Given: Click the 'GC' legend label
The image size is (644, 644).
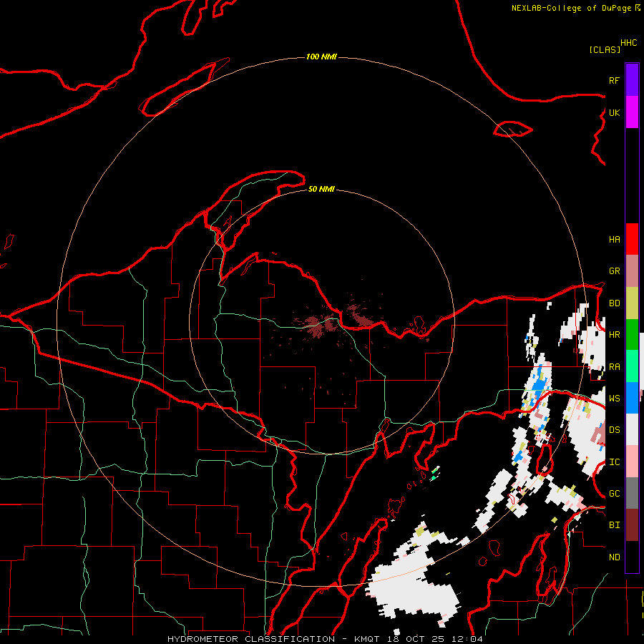Looking at the screenshot, I should click(614, 494).
